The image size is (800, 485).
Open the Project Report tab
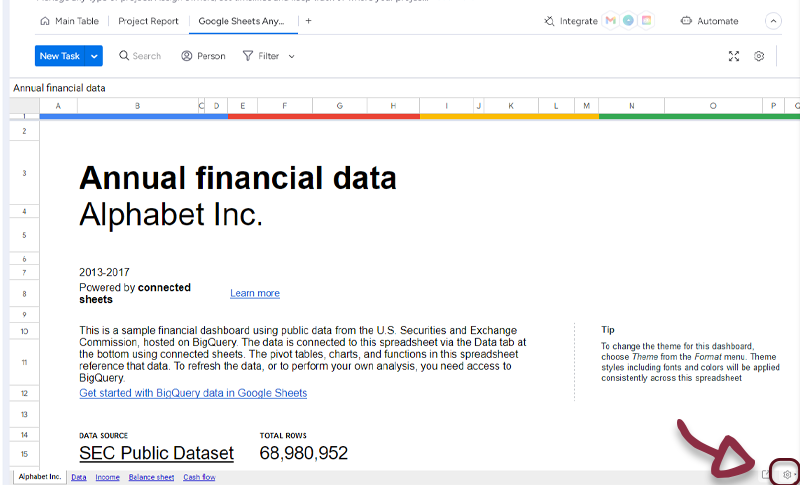point(148,21)
